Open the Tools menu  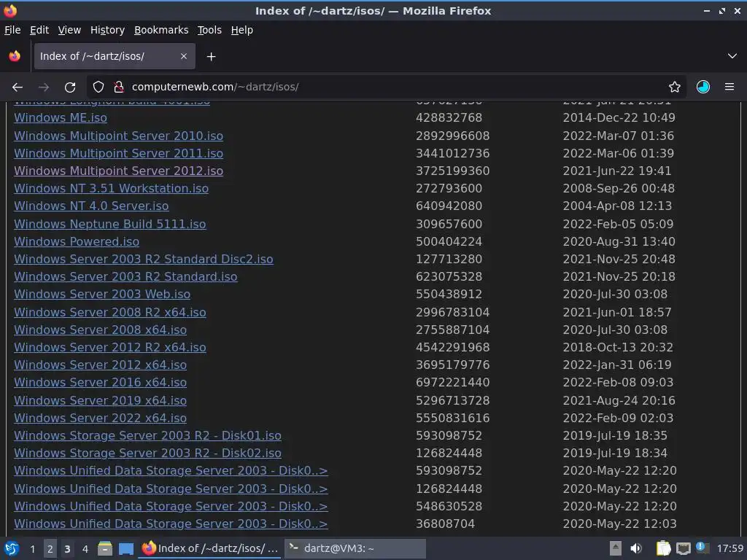click(209, 30)
